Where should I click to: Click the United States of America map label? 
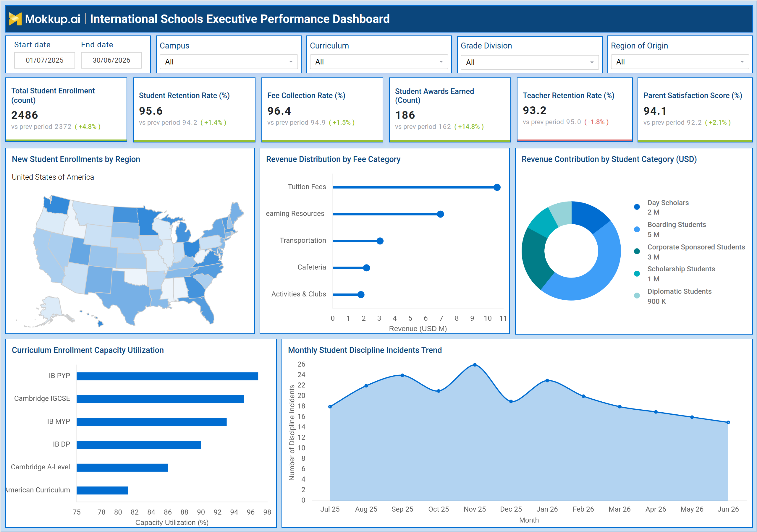(x=53, y=177)
